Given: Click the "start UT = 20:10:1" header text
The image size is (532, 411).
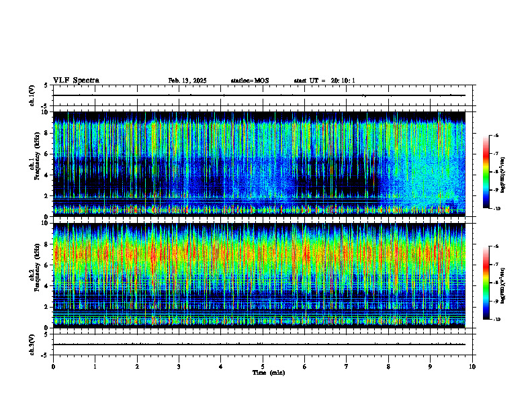Looking at the screenshot, I should pyautogui.click(x=324, y=81).
